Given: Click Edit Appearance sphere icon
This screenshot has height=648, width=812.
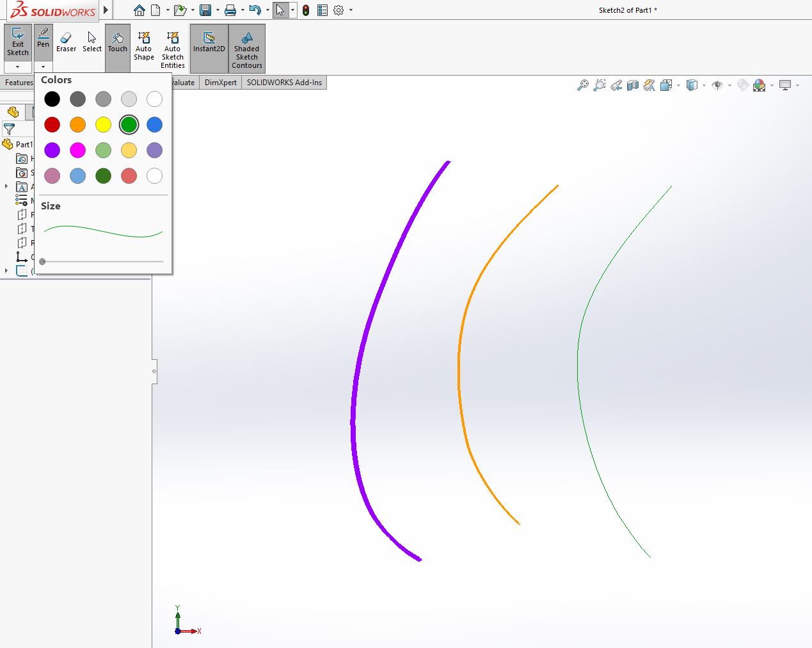Looking at the screenshot, I should [743, 85].
